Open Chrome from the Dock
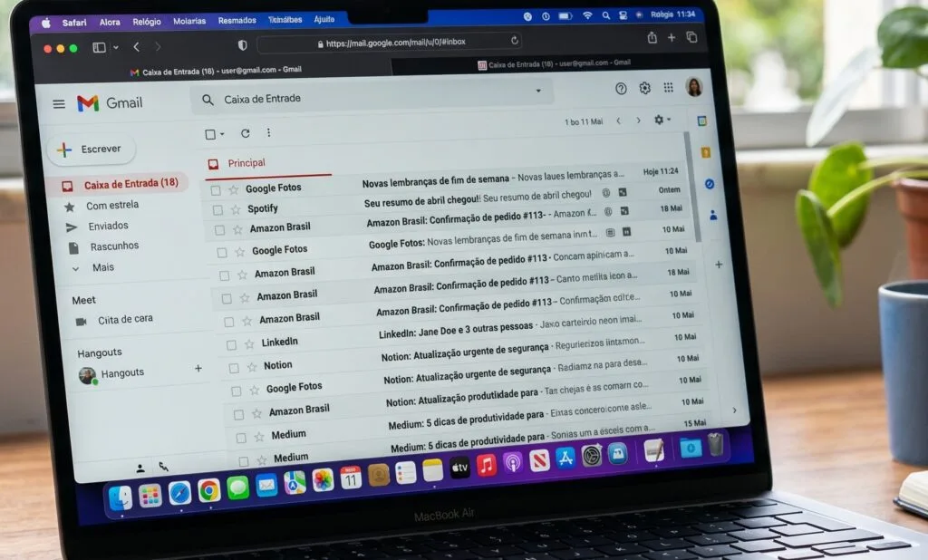Viewport: 928px width, 560px height. (x=208, y=491)
